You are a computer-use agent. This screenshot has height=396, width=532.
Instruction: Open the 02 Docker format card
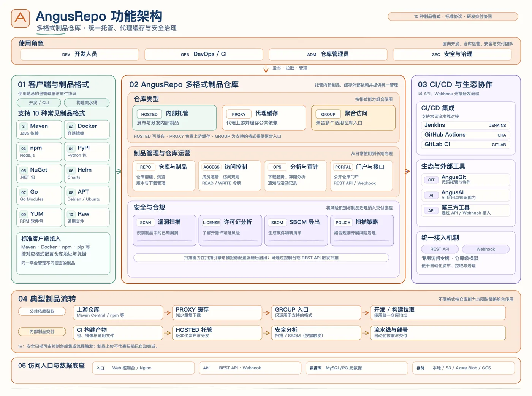(x=87, y=129)
